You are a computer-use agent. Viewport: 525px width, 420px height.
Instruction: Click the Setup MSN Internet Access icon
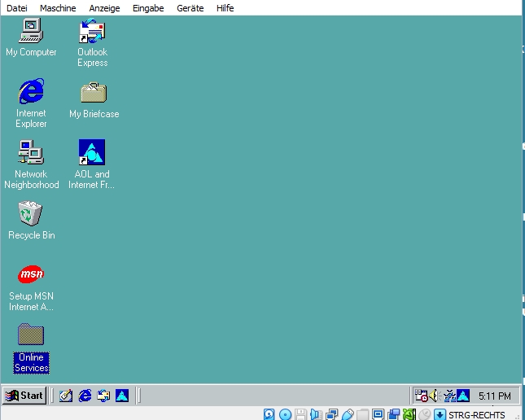tap(31, 275)
